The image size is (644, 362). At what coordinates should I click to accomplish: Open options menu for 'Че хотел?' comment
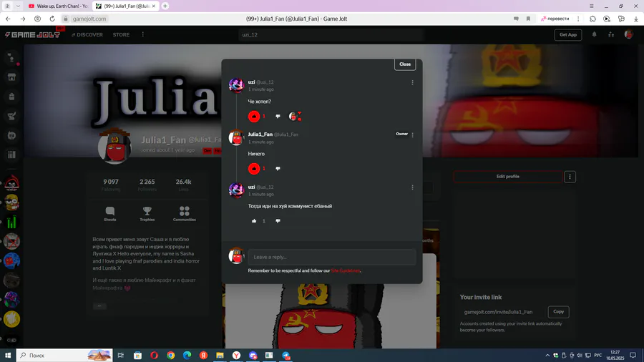(x=412, y=82)
